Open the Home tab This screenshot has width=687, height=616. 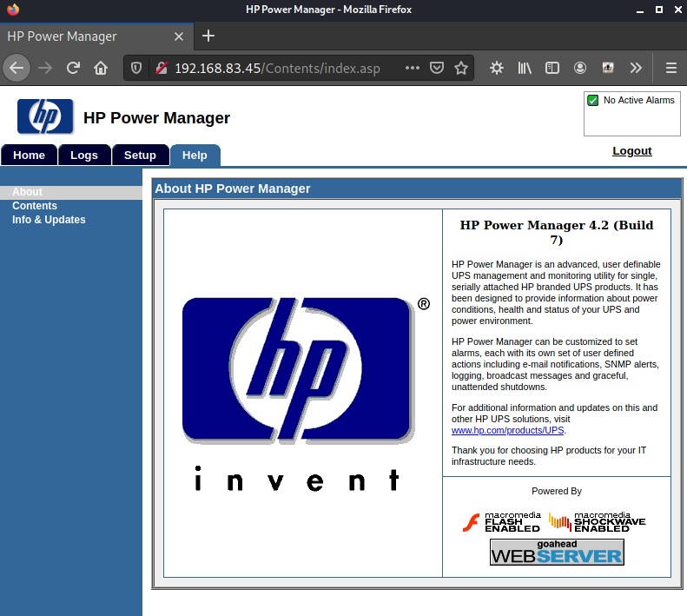[x=29, y=156]
